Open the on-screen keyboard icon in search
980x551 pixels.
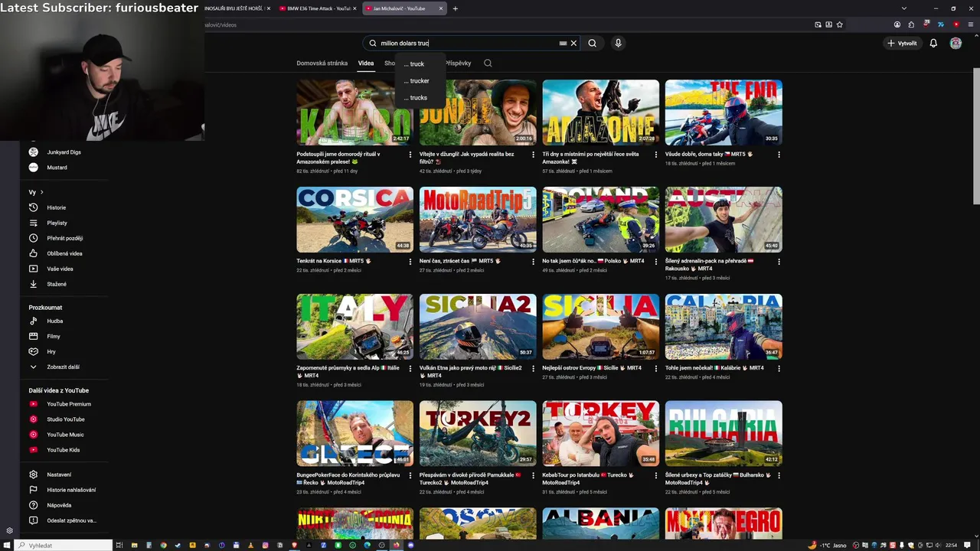click(x=563, y=44)
